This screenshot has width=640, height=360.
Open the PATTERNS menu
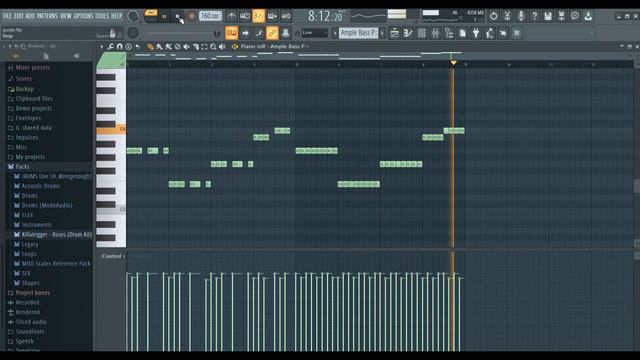(48, 16)
